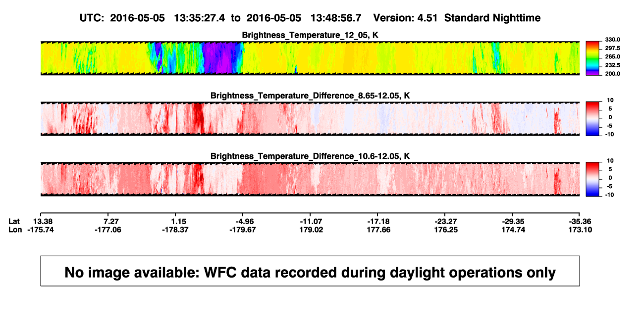Click longitude value 176.25
The width and height of the screenshot is (644, 330).
[x=446, y=230]
